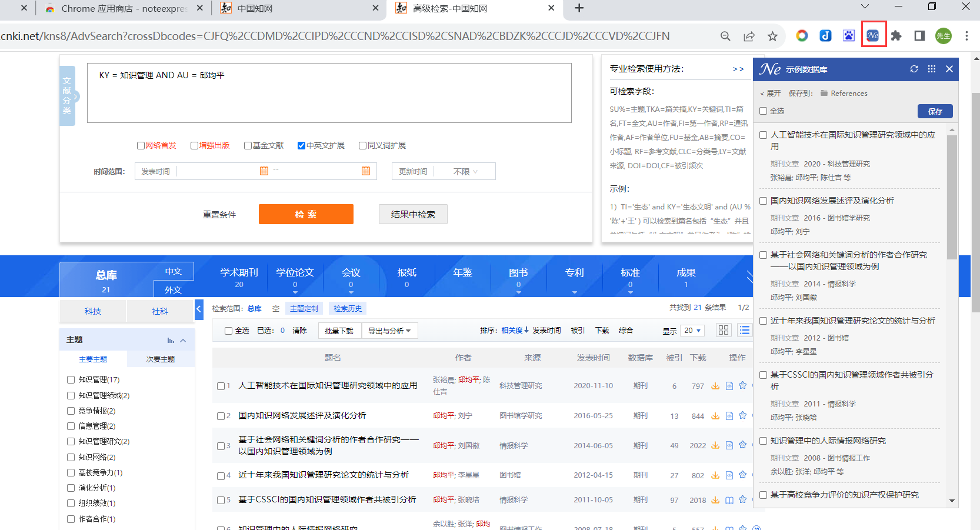
Task: Open the 更新时间 不限 dropdown
Action: [465, 171]
